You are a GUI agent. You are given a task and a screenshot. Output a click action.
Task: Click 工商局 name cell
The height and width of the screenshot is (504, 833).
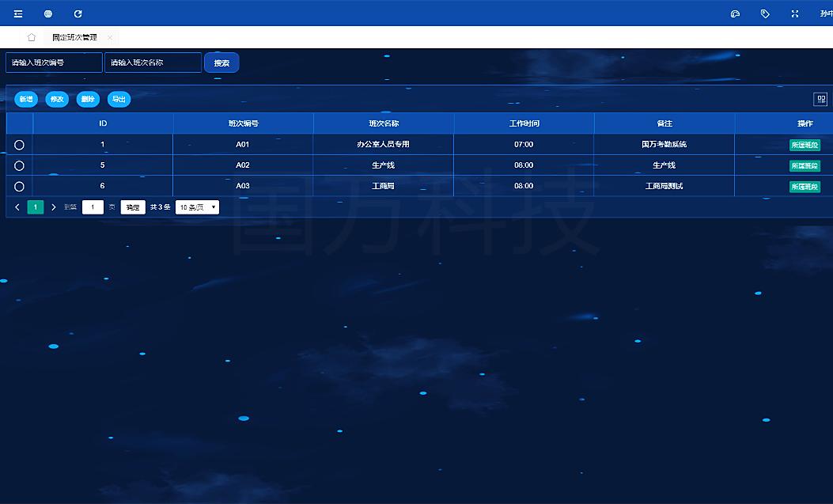[x=383, y=186]
